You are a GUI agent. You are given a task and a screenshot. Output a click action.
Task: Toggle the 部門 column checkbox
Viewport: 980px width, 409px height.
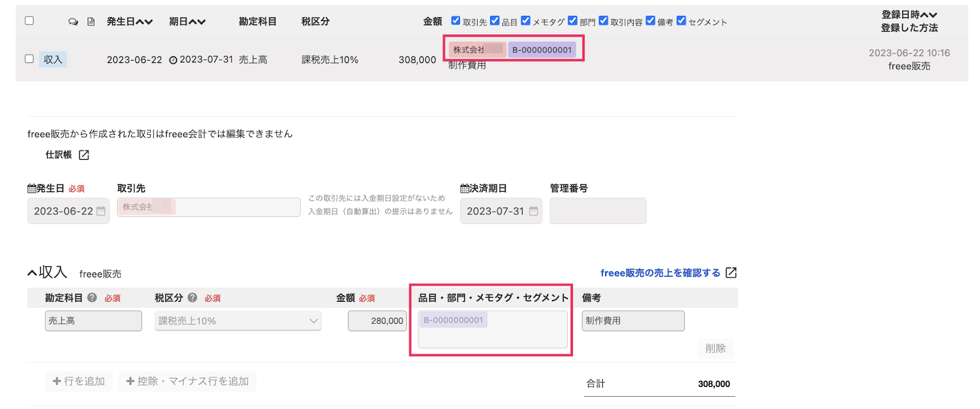click(573, 20)
